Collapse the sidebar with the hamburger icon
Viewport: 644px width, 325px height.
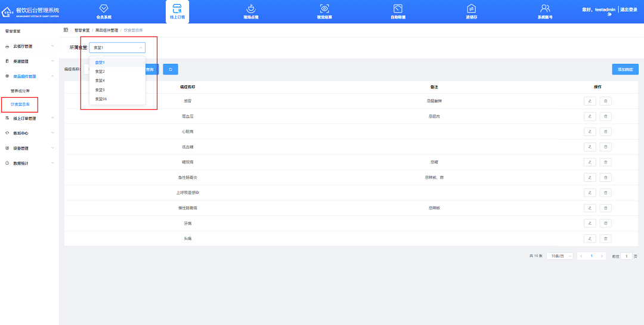click(x=66, y=30)
